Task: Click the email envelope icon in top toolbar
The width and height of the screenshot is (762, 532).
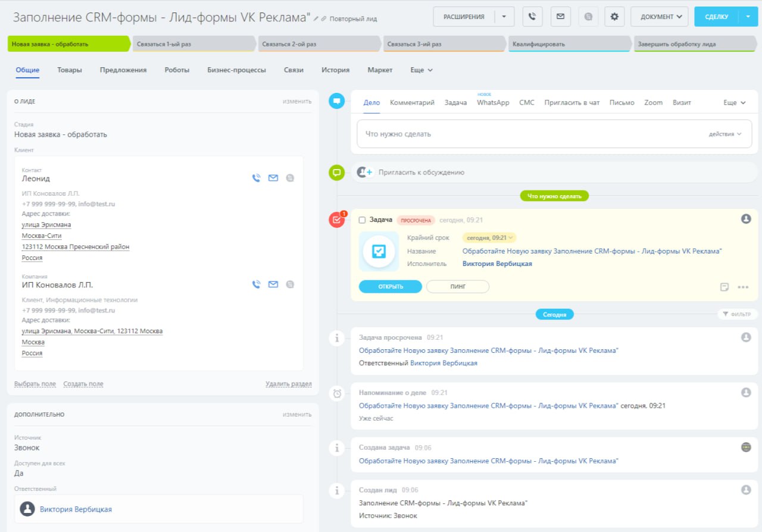Action: (560, 17)
